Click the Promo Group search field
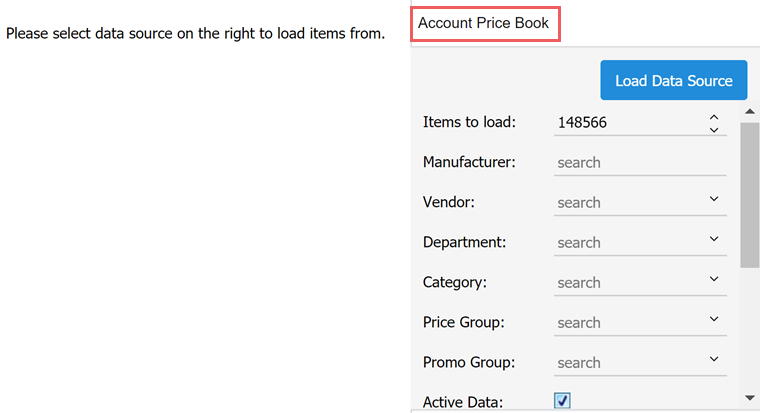This screenshot has height=413, width=760. point(630,363)
